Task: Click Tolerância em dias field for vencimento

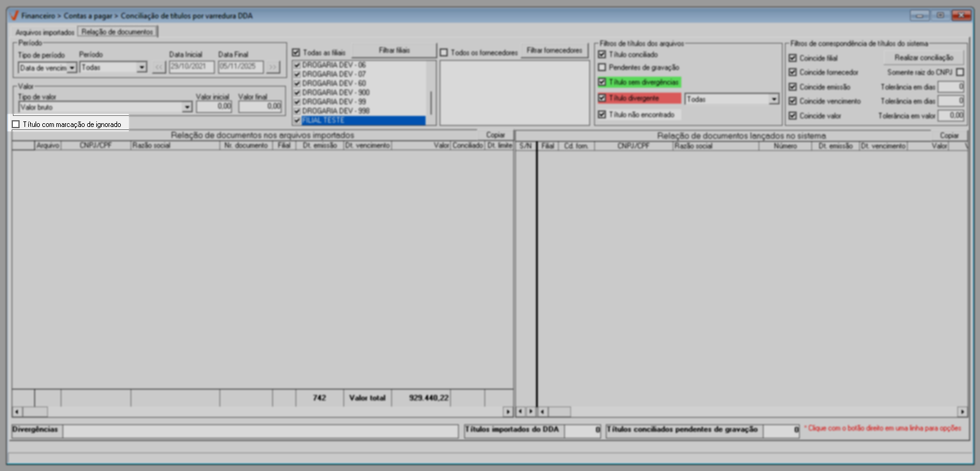Action: 951,101
